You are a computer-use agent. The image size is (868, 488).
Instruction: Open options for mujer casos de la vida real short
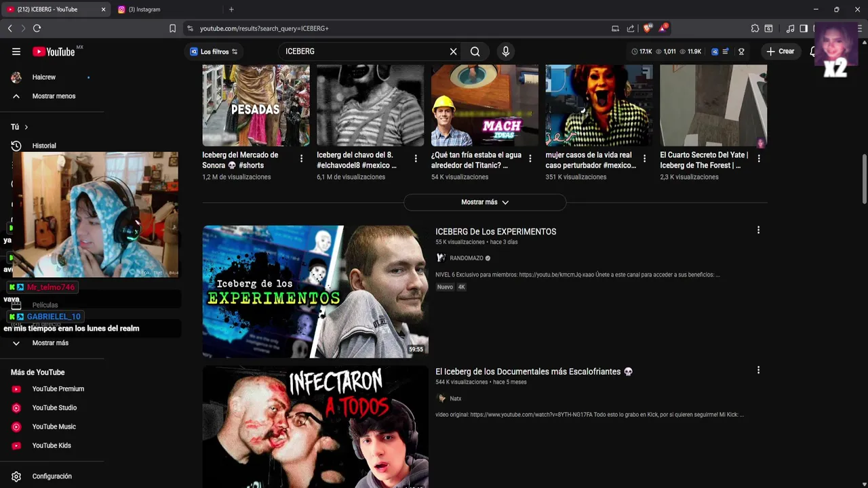pyautogui.click(x=644, y=159)
